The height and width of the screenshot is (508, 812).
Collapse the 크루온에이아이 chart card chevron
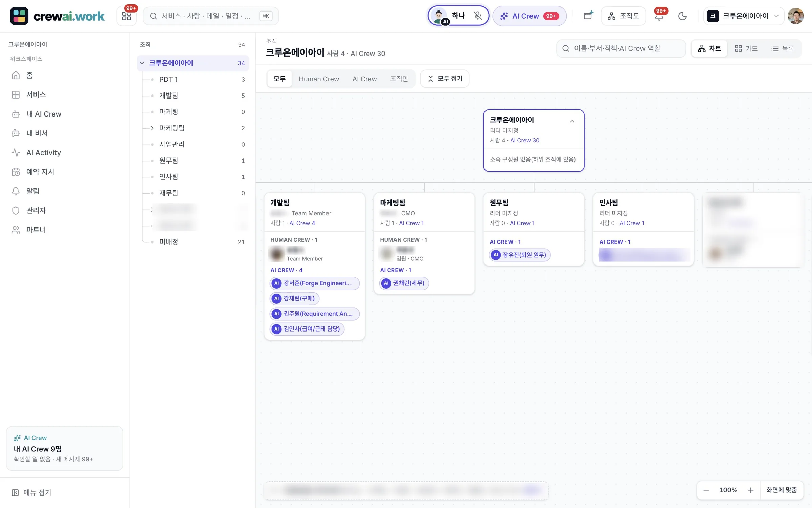point(572,121)
